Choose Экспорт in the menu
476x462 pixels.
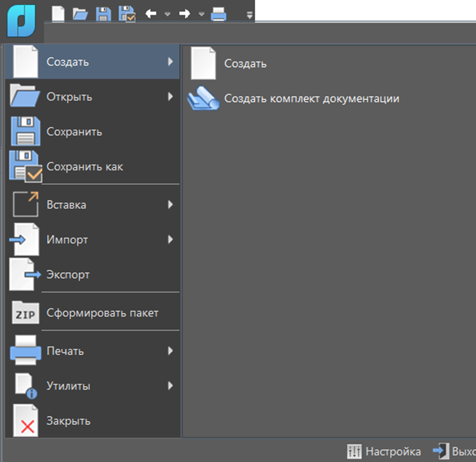pos(93,274)
